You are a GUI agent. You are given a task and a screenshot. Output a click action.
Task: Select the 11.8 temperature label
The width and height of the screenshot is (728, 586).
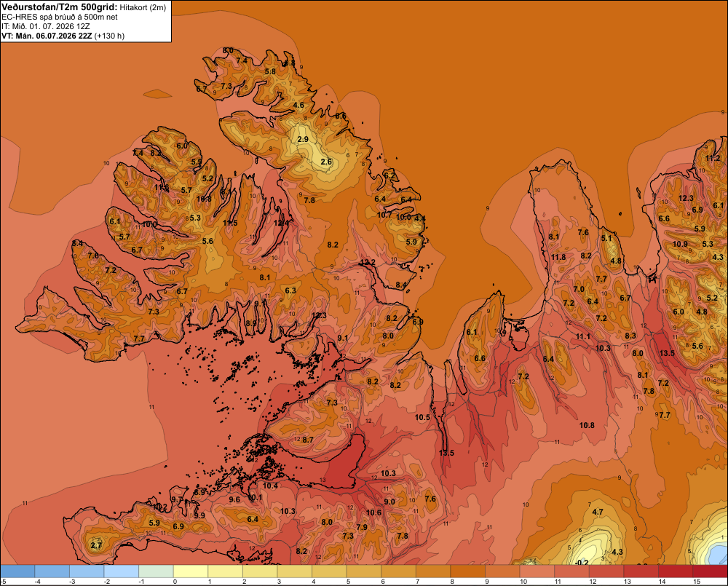558,257
